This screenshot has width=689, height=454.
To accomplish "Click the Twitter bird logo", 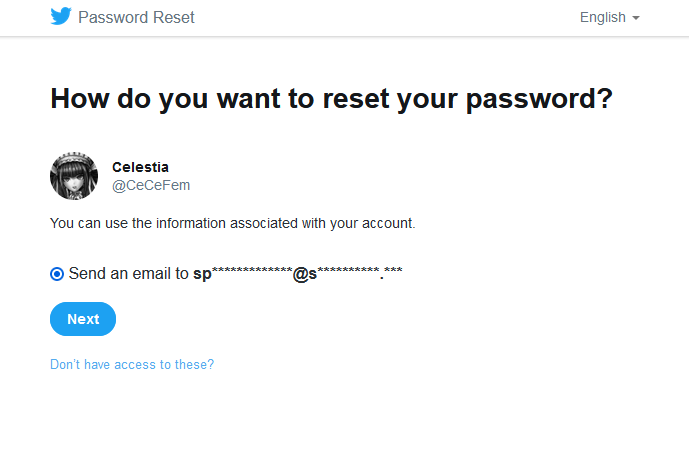I will pyautogui.click(x=61, y=17).
